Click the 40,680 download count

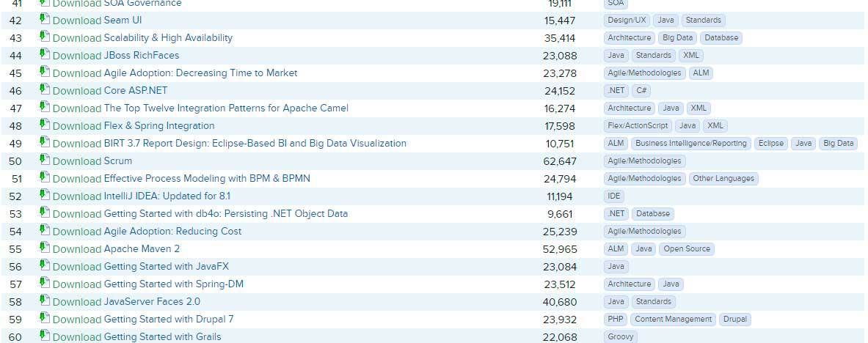click(x=560, y=302)
